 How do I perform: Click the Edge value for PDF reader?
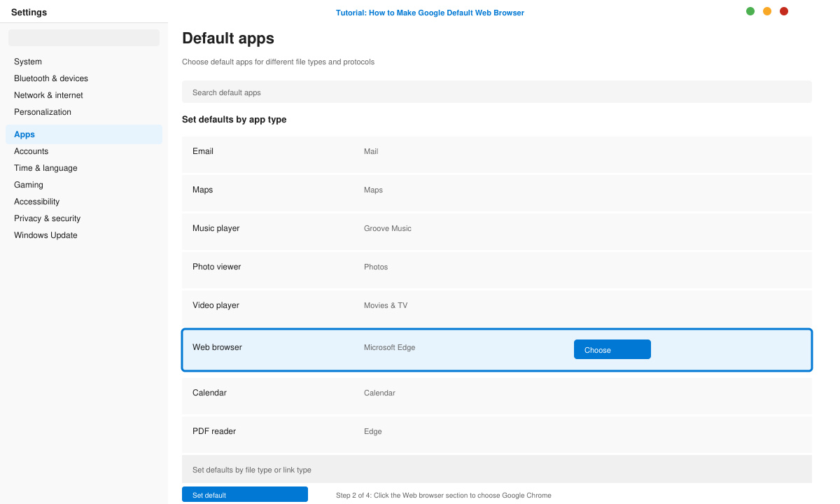pyautogui.click(x=373, y=431)
